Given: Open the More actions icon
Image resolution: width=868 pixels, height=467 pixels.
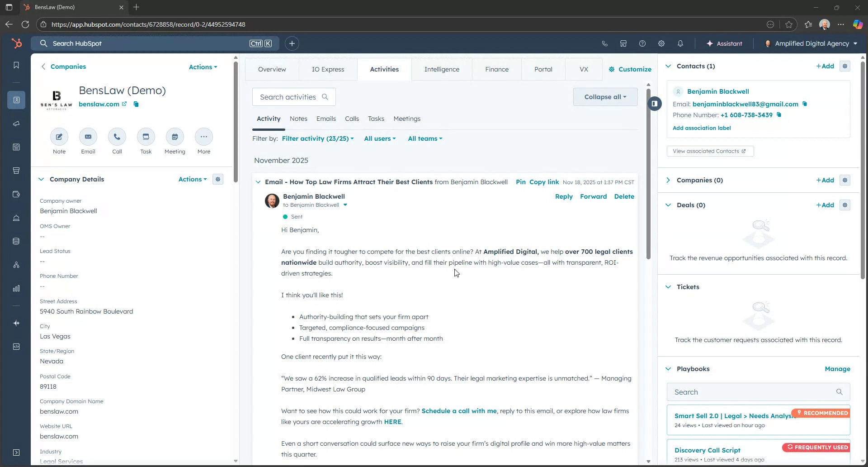Looking at the screenshot, I should 203,137.
